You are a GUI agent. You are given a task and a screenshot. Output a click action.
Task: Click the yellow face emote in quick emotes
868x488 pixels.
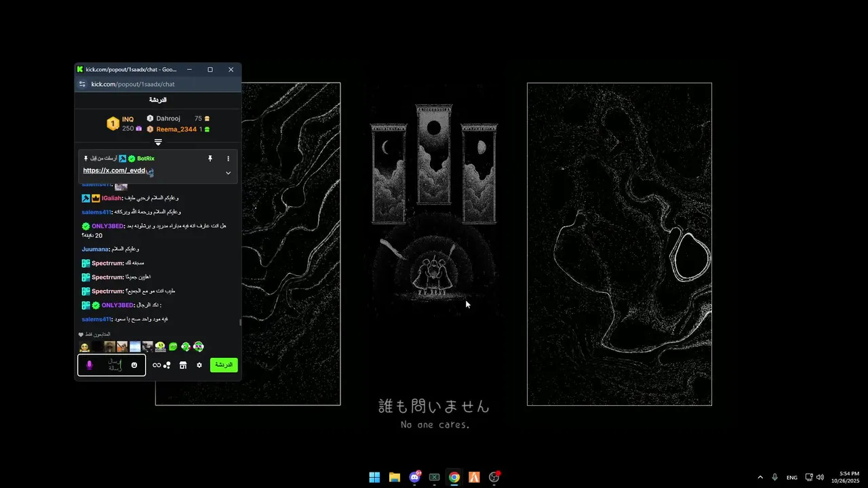pos(84,347)
